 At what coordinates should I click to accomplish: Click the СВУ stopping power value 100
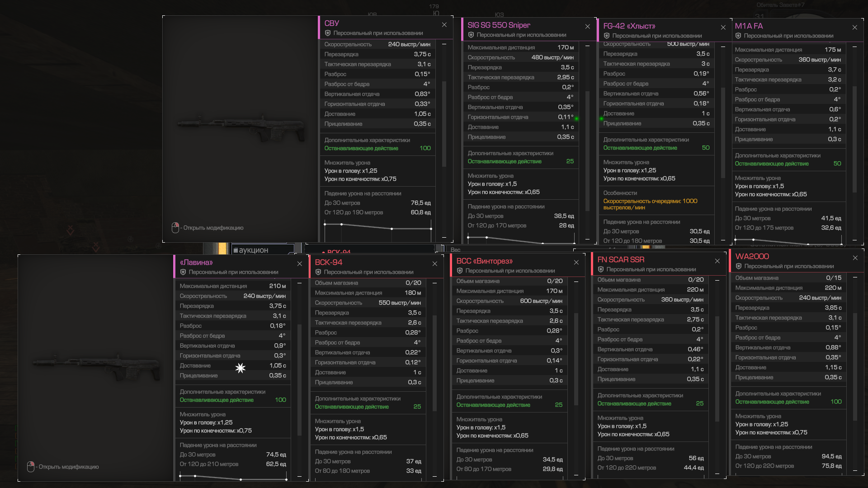425,148
